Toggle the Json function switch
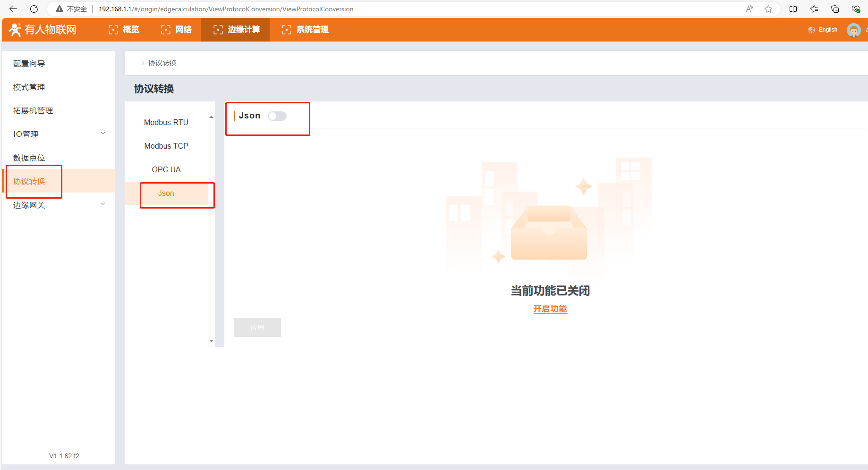Image resolution: width=868 pixels, height=470 pixels. pos(277,116)
